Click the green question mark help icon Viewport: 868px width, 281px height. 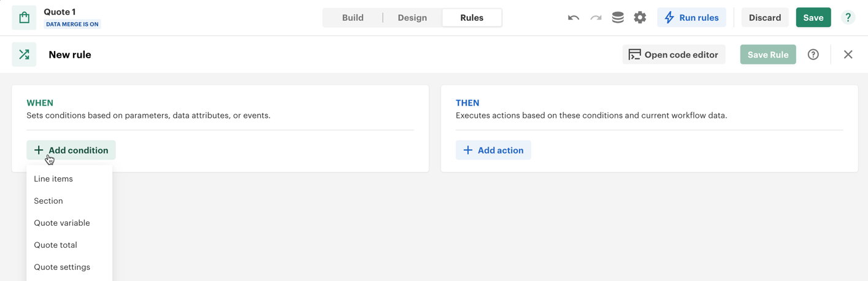[848, 18]
